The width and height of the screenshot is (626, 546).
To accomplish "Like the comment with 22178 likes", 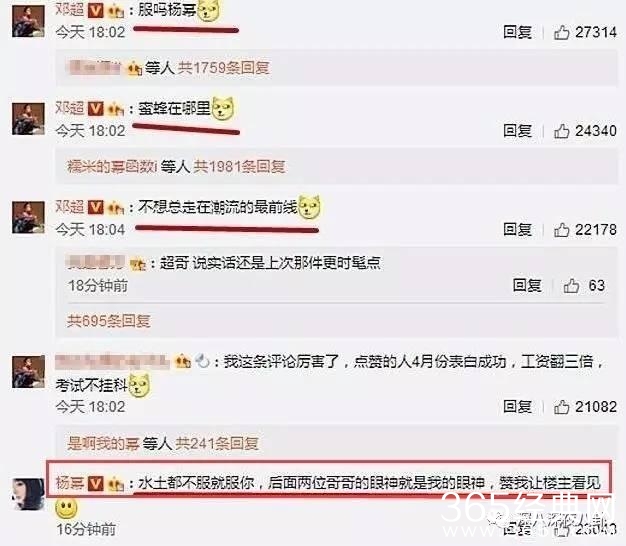I will (x=561, y=229).
